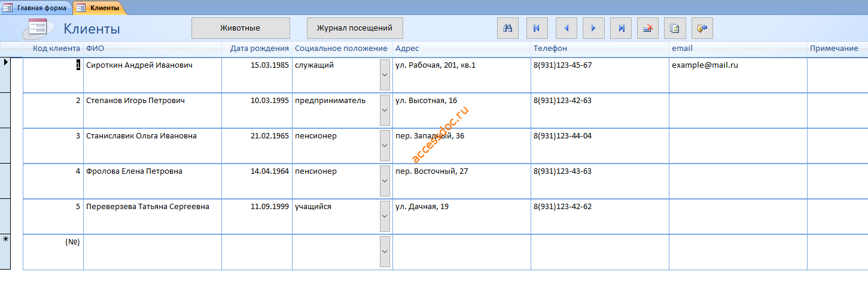Open the Журнал посещений button
The image size is (868, 293).
pyautogui.click(x=355, y=28)
